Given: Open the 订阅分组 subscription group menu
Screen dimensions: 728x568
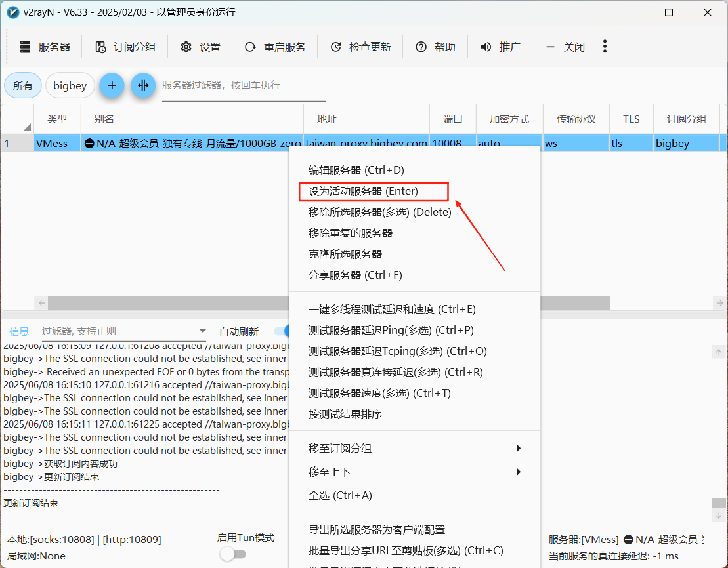Looking at the screenshot, I should [x=125, y=47].
